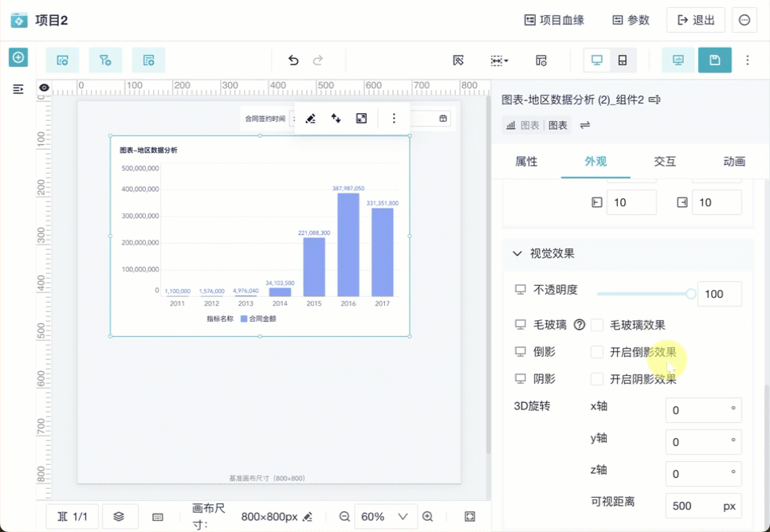770x532 pixels.
Task: Click the chart title 图表-地区数据分析
Action: coord(149,151)
